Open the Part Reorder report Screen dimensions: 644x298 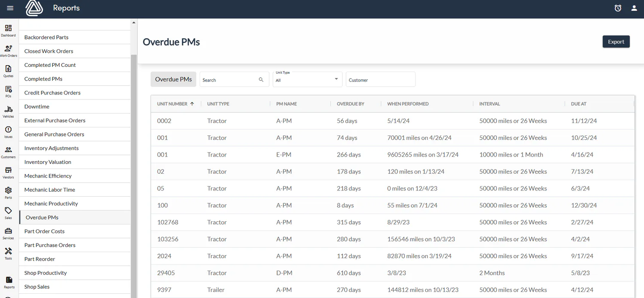[x=75, y=259]
